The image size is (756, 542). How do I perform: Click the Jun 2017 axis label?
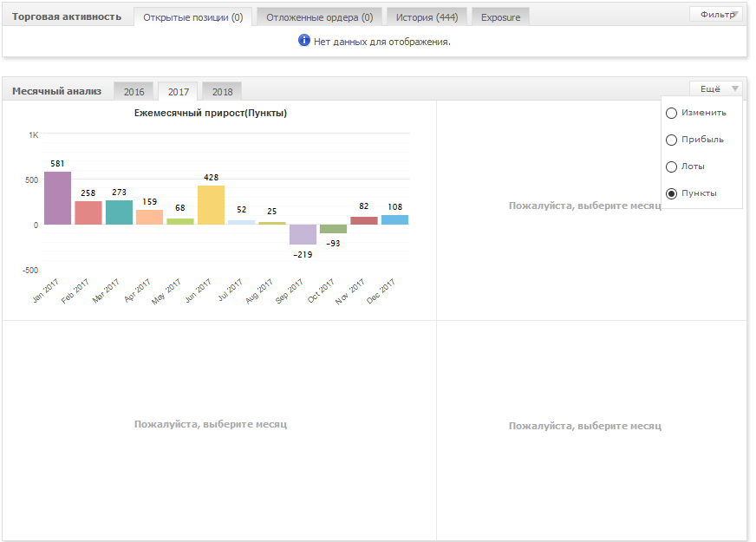tap(199, 291)
